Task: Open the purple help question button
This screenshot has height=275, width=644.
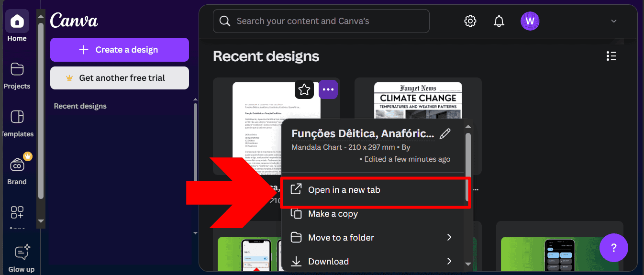Action: click(x=613, y=248)
